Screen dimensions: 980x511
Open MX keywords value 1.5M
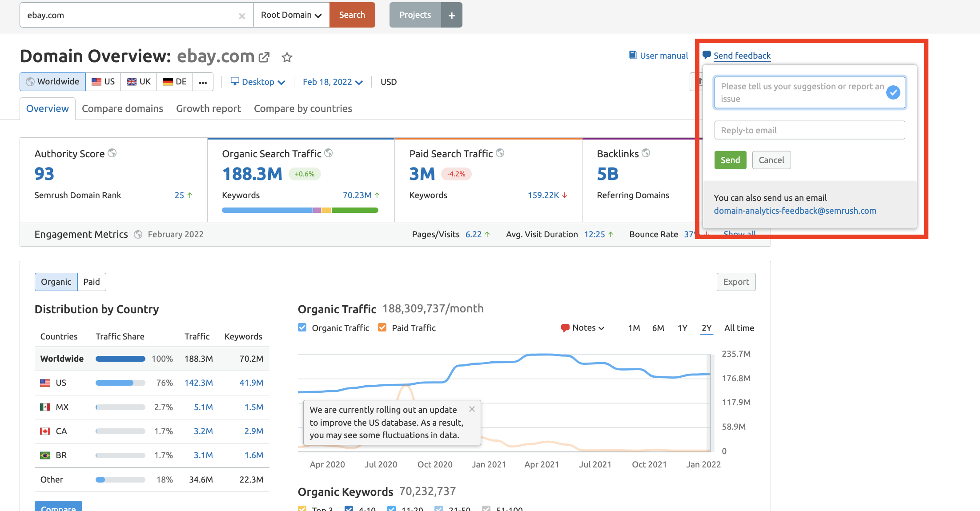(x=254, y=407)
